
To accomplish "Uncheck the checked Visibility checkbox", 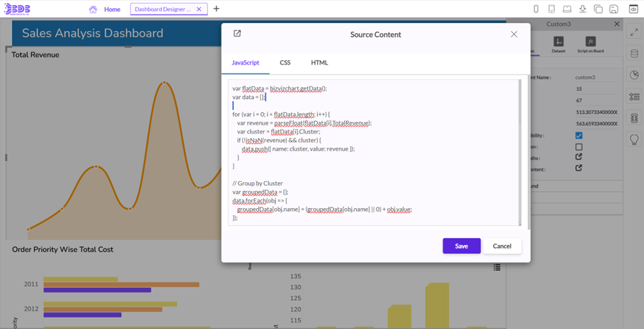I will tap(579, 135).
